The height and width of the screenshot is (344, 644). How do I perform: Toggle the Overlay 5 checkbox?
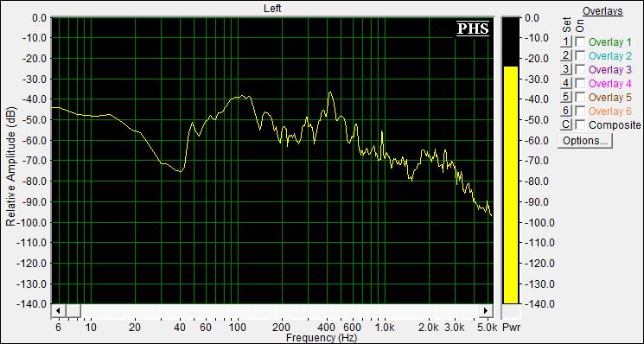580,98
